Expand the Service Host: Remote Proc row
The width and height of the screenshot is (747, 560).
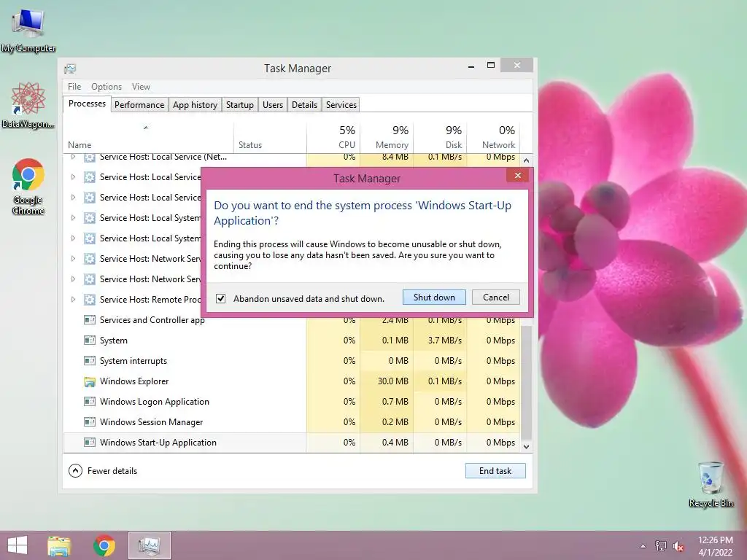pyautogui.click(x=73, y=300)
